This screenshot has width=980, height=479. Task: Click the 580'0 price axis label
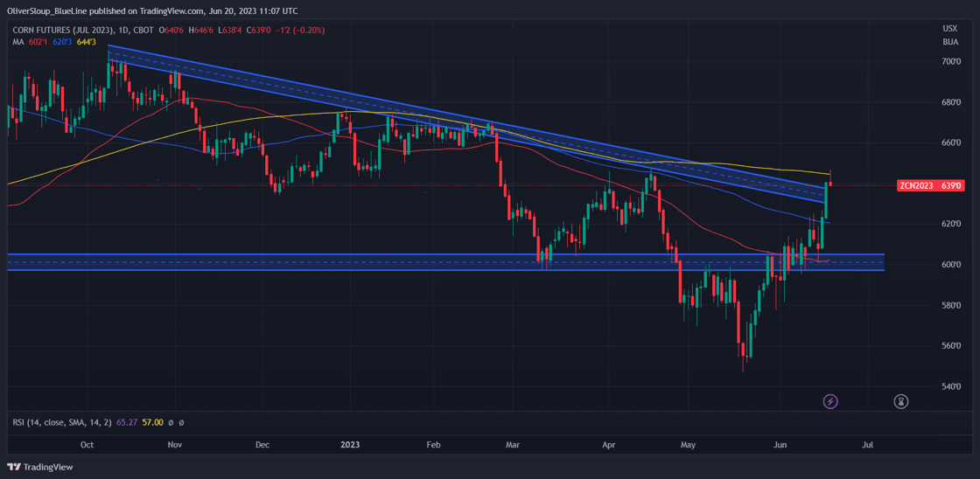[953, 305]
